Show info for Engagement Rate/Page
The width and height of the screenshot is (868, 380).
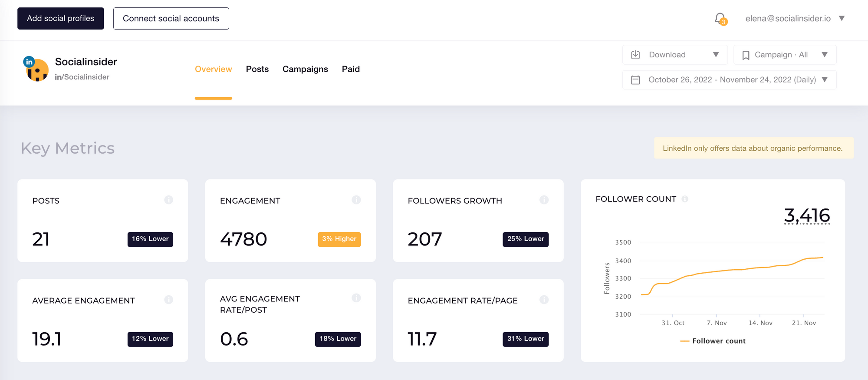tap(544, 300)
